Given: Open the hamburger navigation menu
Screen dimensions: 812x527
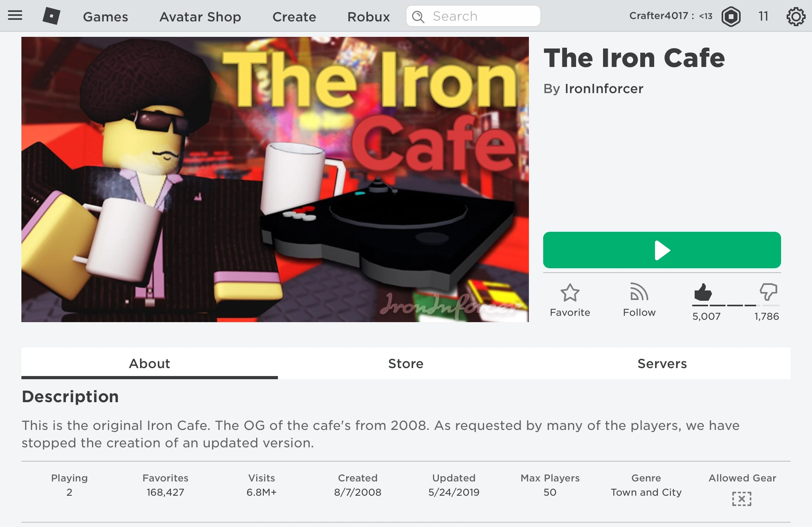Looking at the screenshot, I should tap(15, 16).
